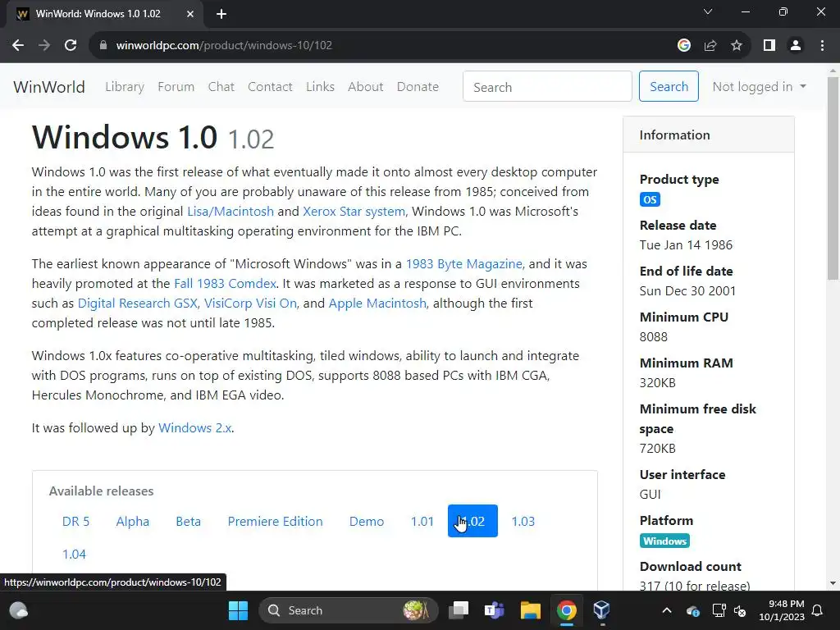
Task: Follow the Xerox Star system link
Action: point(354,212)
